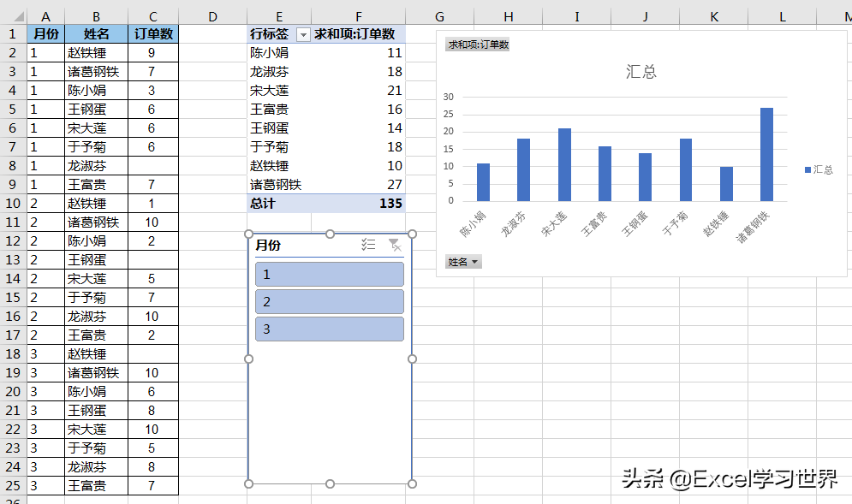Click the 求和项:订单数 chart field button
The height and width of the screenshot is (504, 852).
(478, 44)
